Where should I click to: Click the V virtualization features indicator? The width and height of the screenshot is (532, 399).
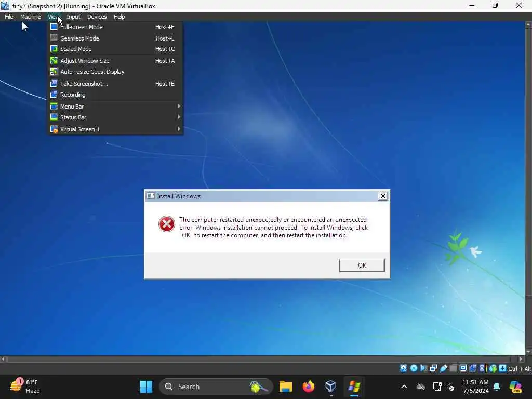click(482, 368)
